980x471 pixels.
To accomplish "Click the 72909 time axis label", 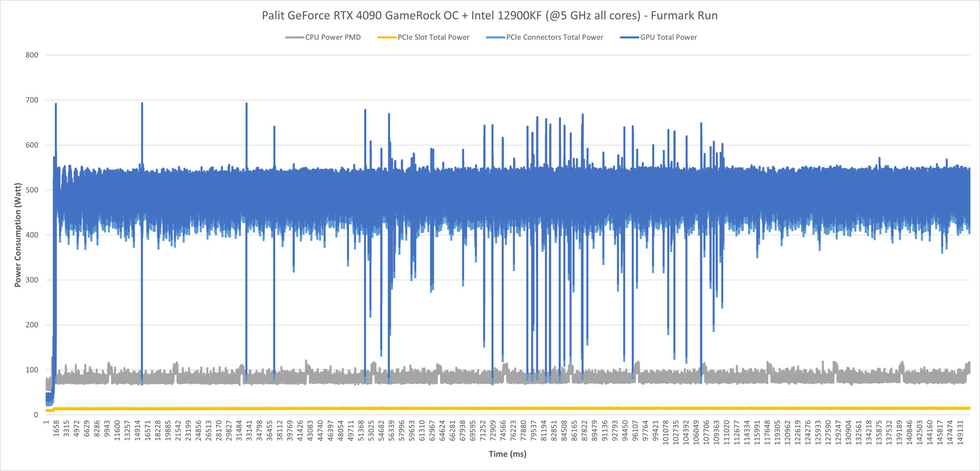I will [x=493, y=431].
